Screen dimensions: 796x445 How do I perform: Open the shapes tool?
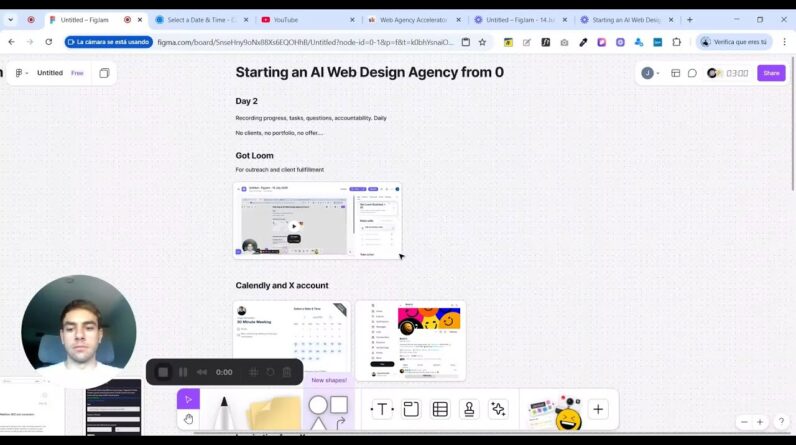click(328, 409)
